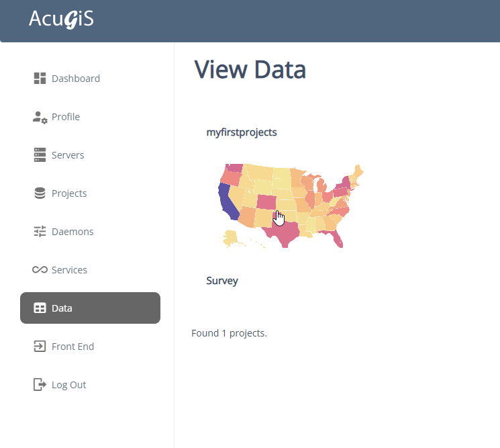Click the Log Out door icon
The width and height of the screenshot is (500, 448).
40,385
